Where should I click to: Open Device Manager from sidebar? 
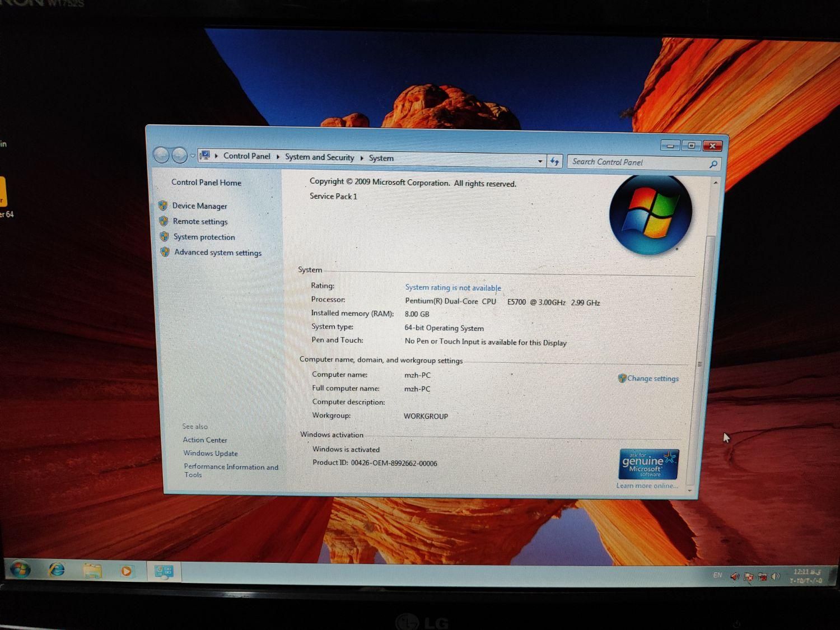click(x=199, y=206)
